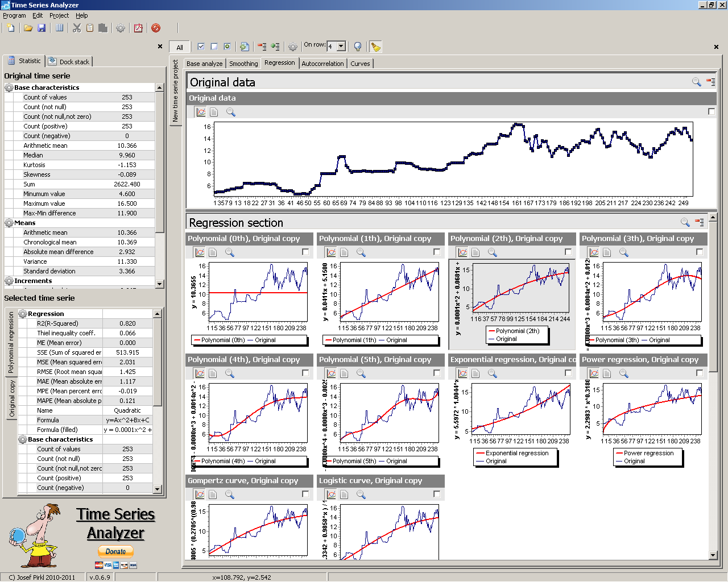
Task: Paste using the main toolbar paste icon
Action: (x=103, y=28)
